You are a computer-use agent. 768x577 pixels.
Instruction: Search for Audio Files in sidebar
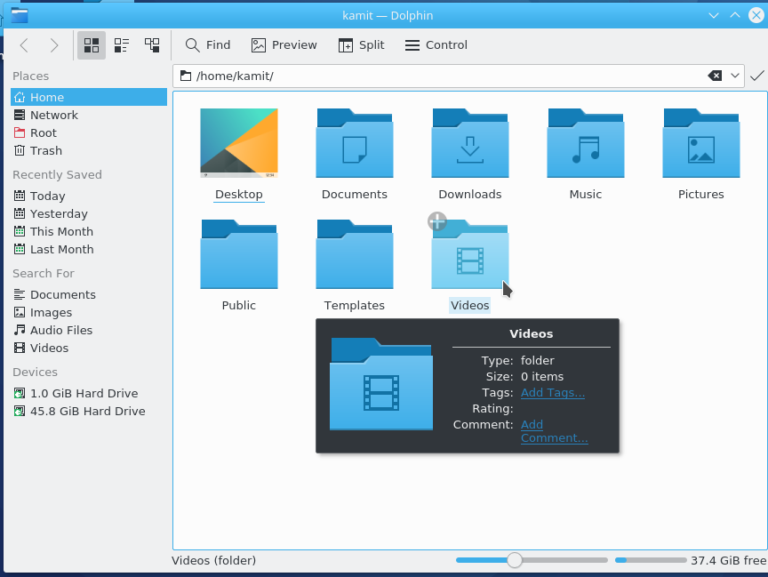[x=89, y=330]
